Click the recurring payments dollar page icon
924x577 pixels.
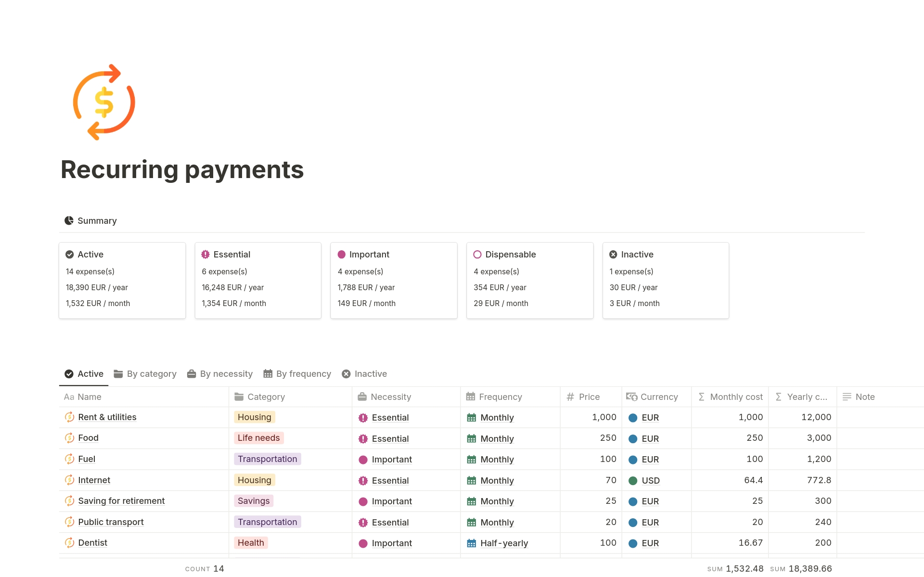click(104, 102)
